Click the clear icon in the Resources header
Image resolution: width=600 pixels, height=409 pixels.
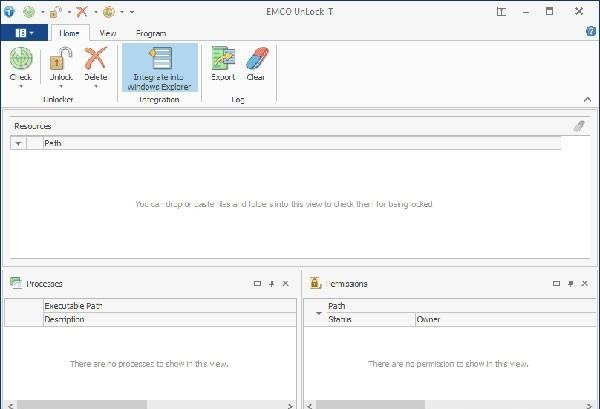(x=579, y=126)
